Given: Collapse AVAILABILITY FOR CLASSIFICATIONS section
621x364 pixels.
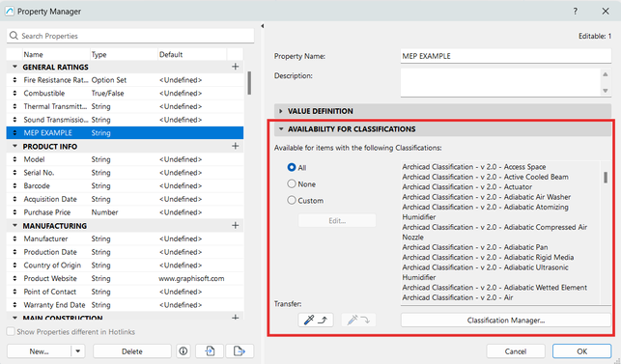Looking at the screenshot, I should click(x=281, y=128).
